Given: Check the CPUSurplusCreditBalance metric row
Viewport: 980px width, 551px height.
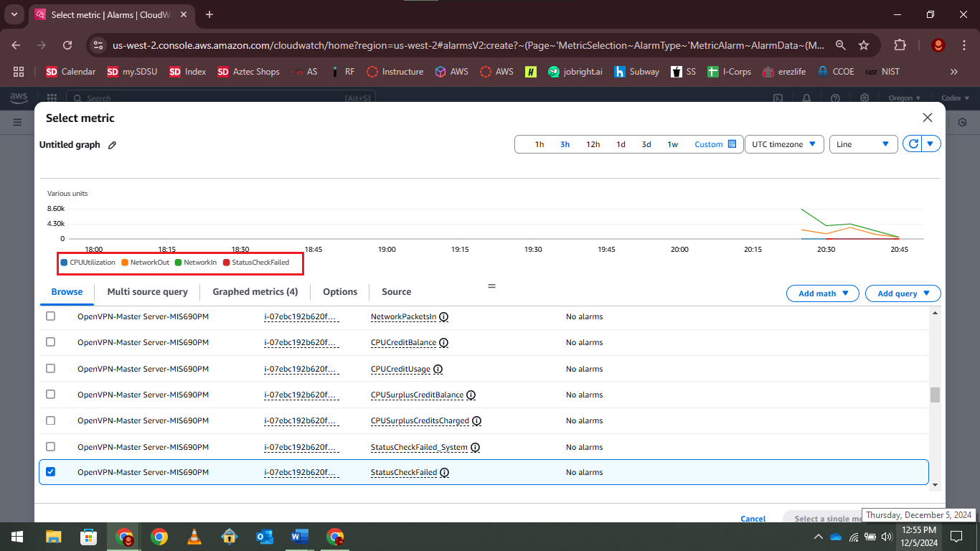Looking at the screenshot, I should 50,395.
